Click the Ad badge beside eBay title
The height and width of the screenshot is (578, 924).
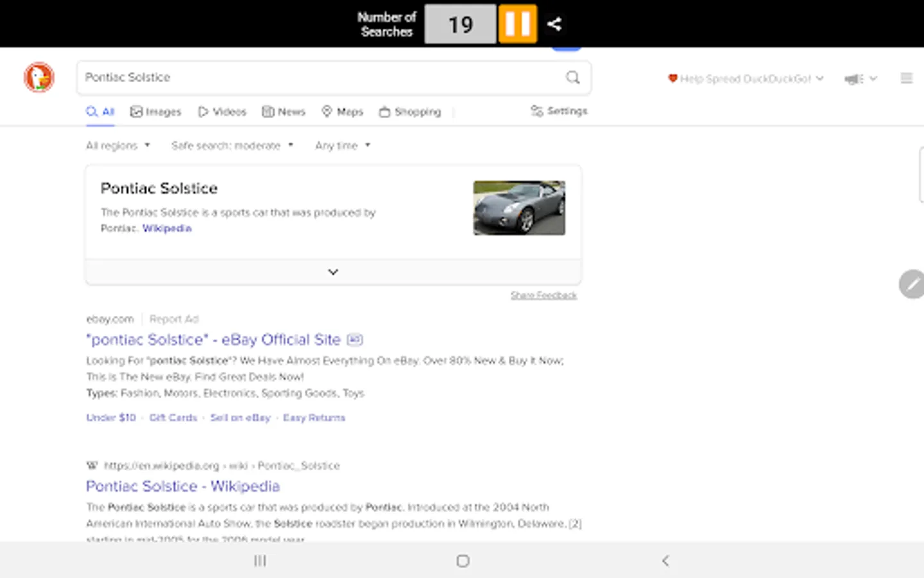click(x=355, y=340)
